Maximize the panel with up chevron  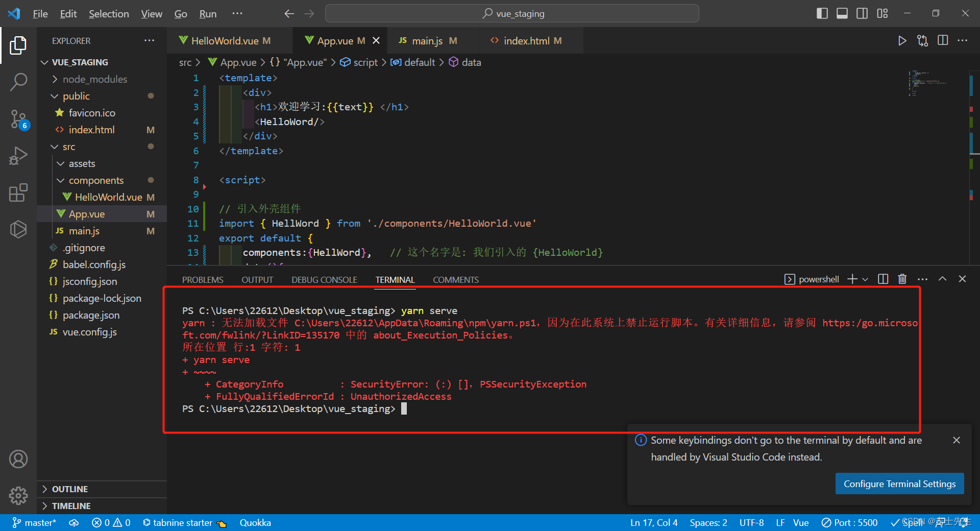coord(942,279)
